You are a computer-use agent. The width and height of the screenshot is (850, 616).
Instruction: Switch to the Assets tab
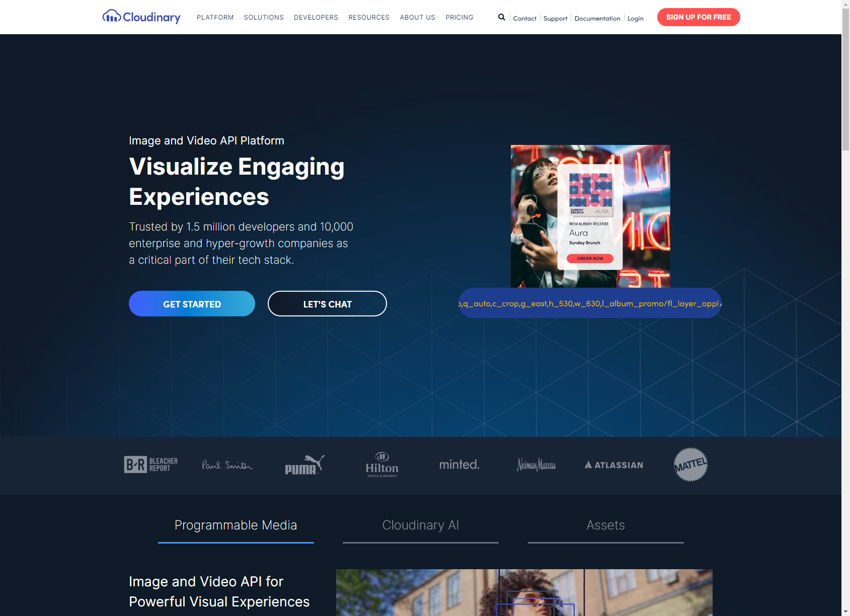(x=606, y=526)
